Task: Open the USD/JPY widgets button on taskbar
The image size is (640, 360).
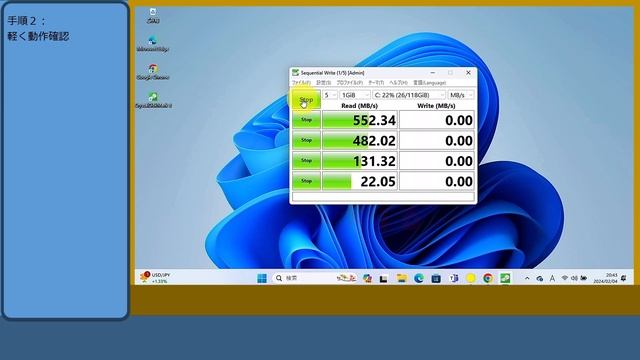Action: pos(155,278)
